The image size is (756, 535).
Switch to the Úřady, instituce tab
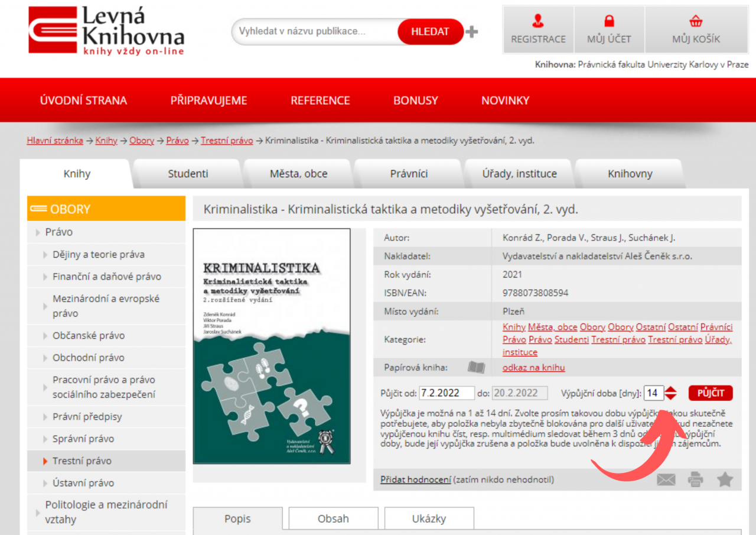point(519,174)
